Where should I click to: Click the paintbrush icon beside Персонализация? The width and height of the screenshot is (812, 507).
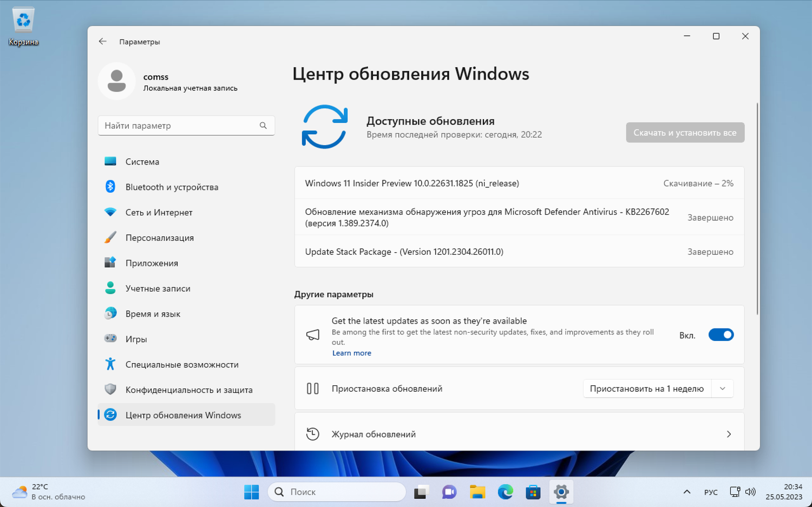tap(110, 238)
